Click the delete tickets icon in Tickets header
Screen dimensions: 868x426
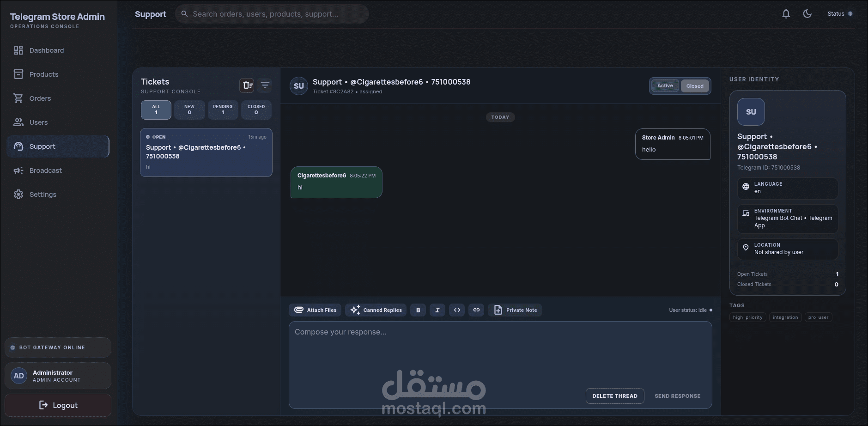pyautogui.click(x=248, y=85)
